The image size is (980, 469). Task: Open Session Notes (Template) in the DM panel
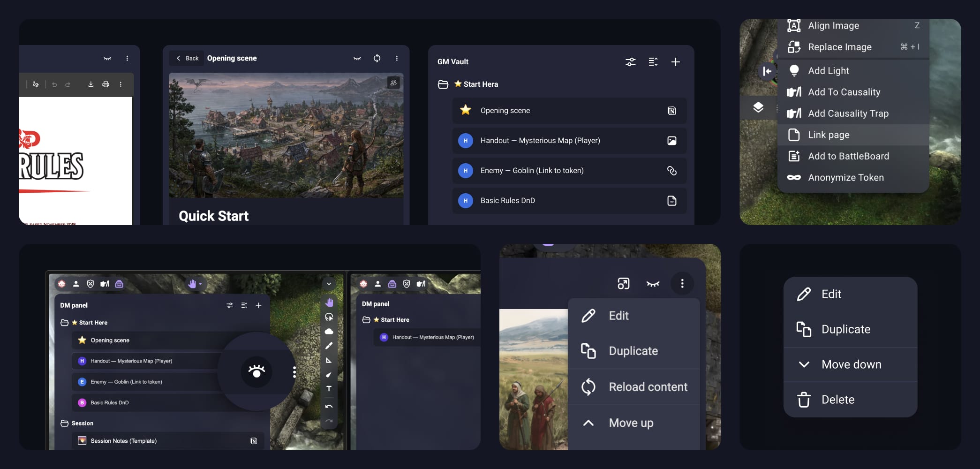click(x=168, y=441)
